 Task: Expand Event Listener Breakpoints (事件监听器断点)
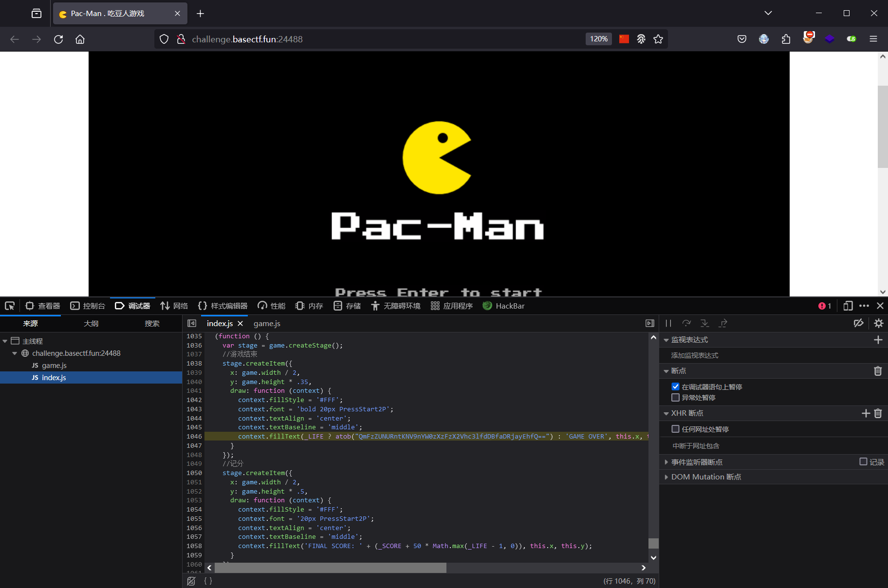[666, 462]
